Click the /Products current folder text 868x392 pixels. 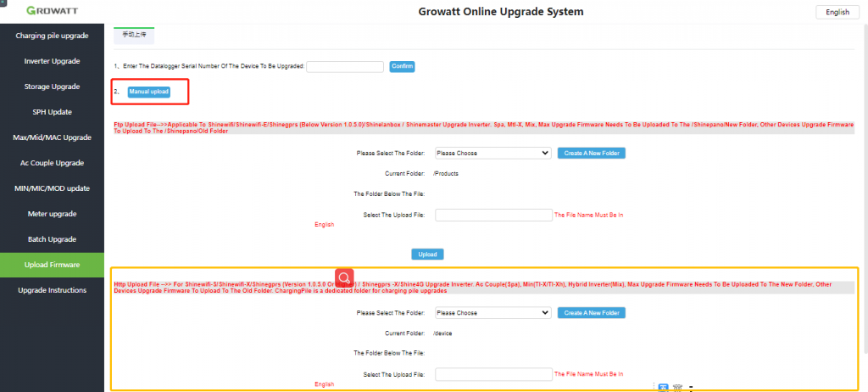(x=446, y=174)
